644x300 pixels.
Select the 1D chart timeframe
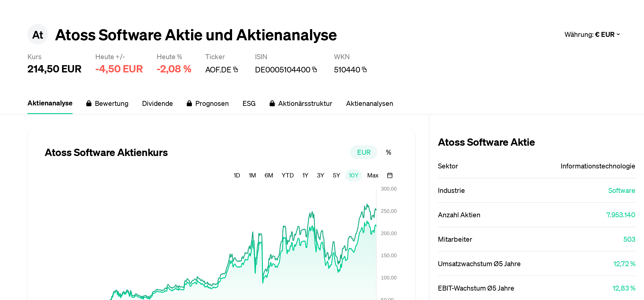tap(237, 175)
